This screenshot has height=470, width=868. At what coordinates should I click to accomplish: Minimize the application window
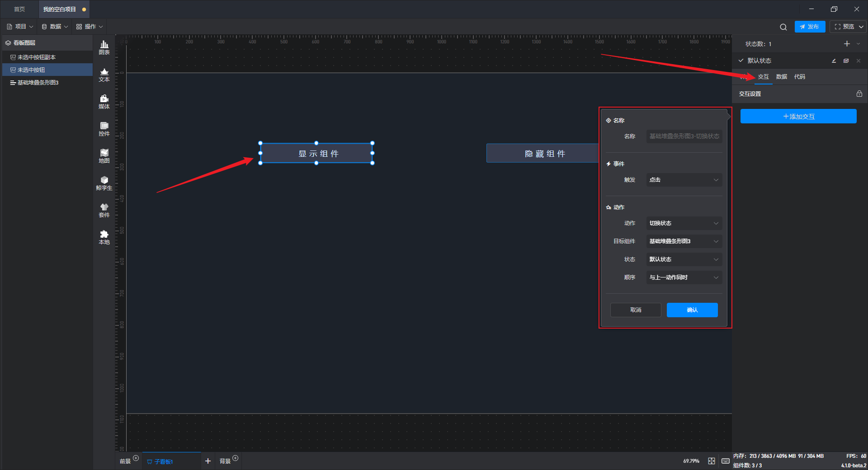(811, 9)
